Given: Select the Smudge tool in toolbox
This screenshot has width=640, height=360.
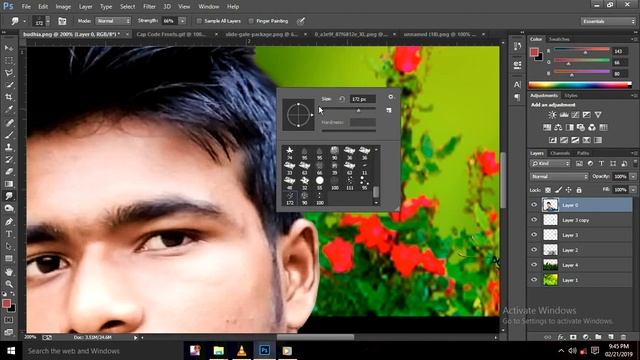Looking at the screenshot, I should point(9,196).
